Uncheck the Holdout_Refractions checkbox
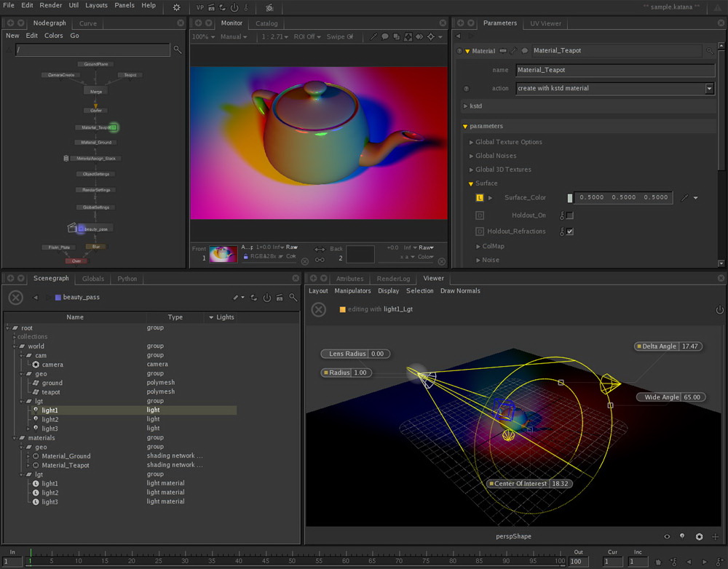Viewport: 728px width, 569px height. pos(570,232)
